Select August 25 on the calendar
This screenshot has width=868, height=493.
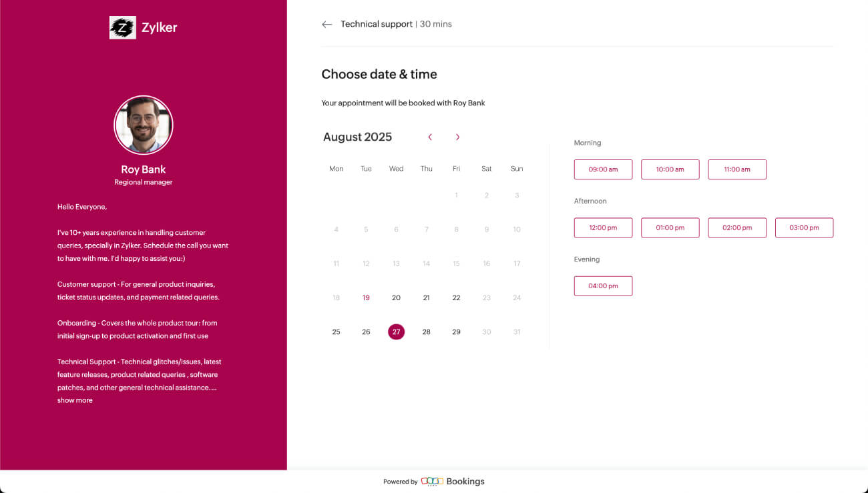336,332
